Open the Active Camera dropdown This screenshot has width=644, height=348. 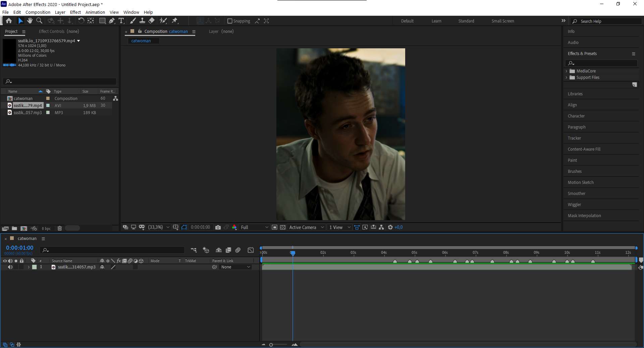(306, 228)
